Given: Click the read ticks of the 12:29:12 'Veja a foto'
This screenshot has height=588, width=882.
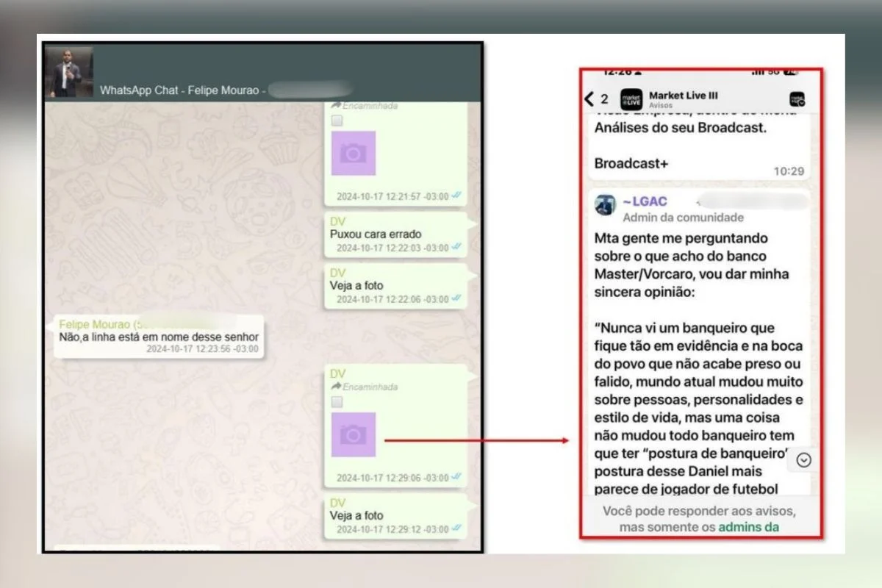Looking at the screenshot, I should tap(456, 529).
